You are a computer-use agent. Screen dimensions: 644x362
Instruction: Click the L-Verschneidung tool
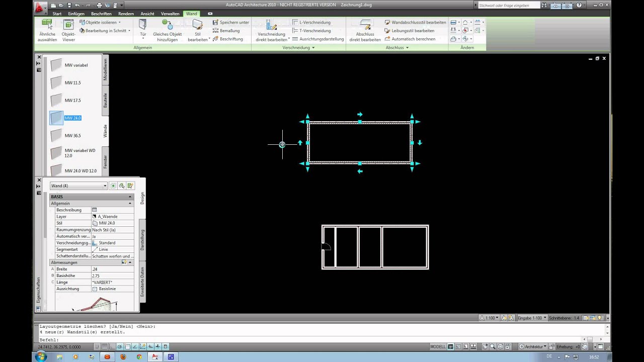pyautogui.click(x=311, y=23)
